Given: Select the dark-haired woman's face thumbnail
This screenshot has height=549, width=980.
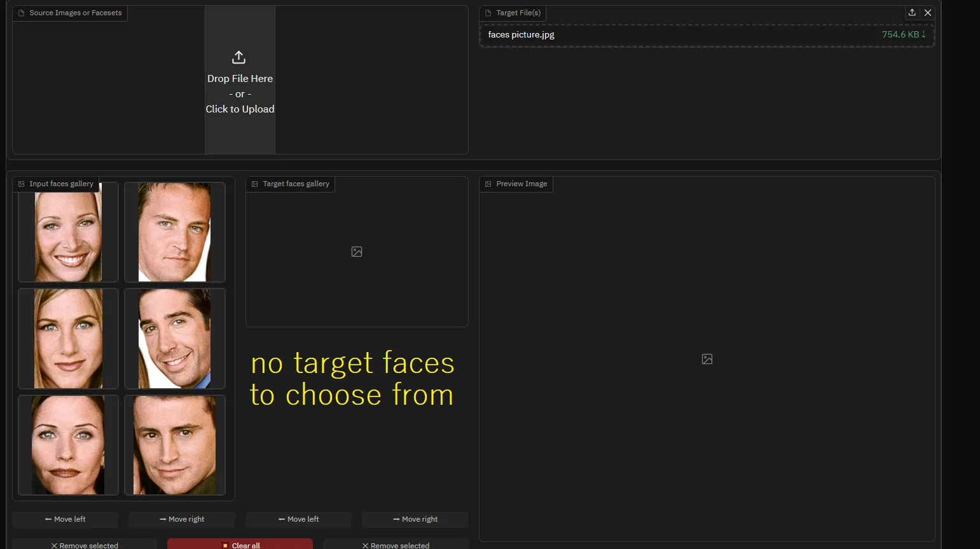Looking at the screenshot, I should tap(68, 445).
